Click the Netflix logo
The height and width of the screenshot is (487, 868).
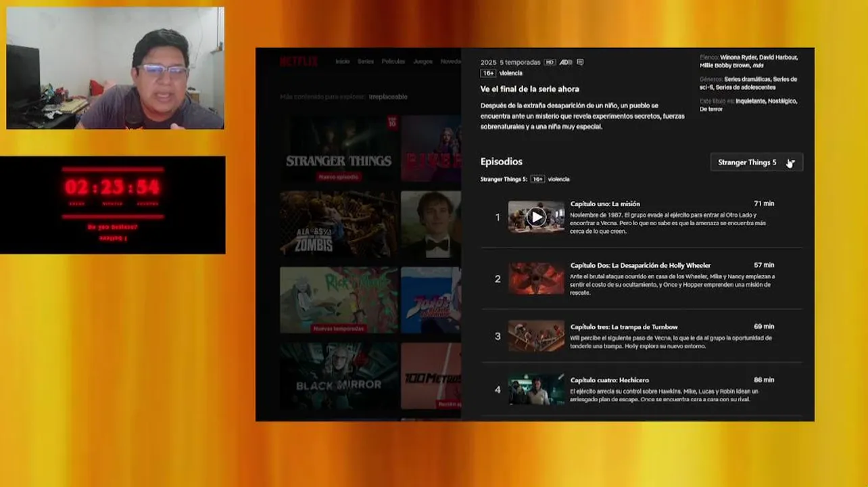pyautogui.click(x=299, y=62)
